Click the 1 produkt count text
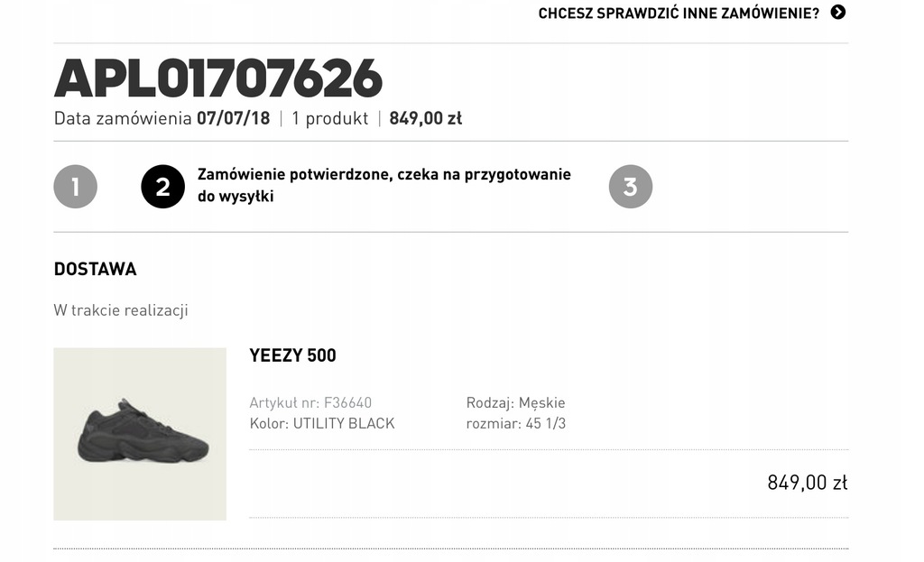Image resolution: width=924 pixels, height=562 pixels. click(329, 118)
